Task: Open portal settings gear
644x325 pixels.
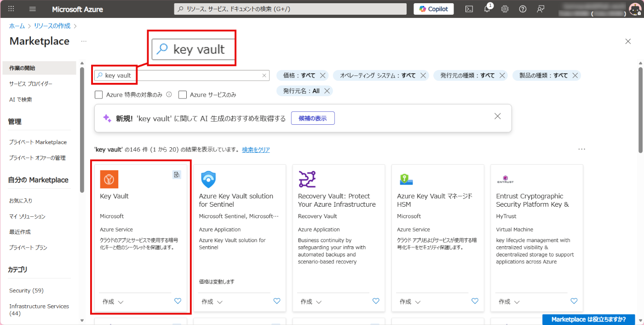Action: coord(505,9)
